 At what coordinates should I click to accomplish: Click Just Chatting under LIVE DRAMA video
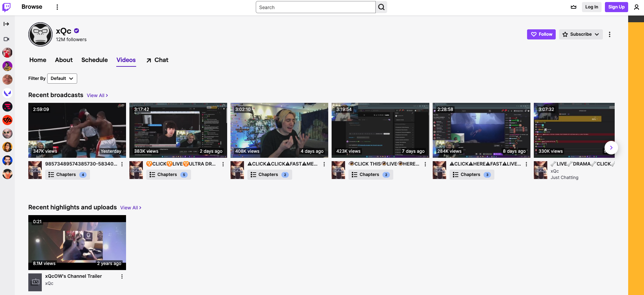[x=564, y=178]
